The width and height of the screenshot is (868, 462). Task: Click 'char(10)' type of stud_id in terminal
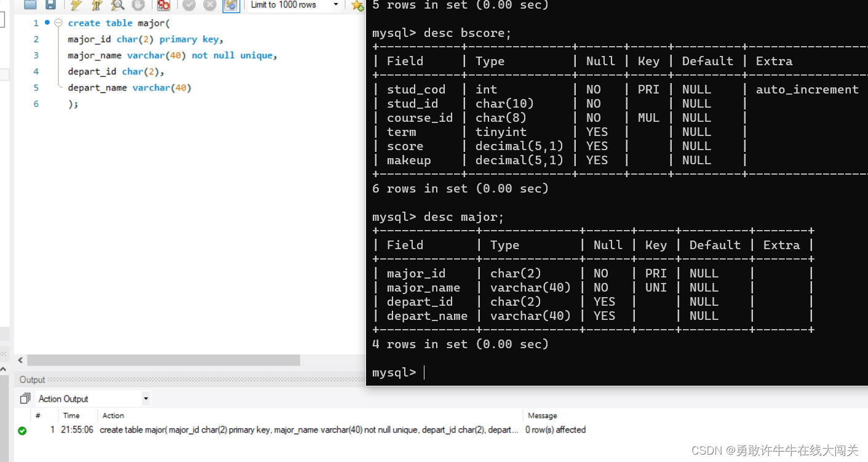pos(504,103)
